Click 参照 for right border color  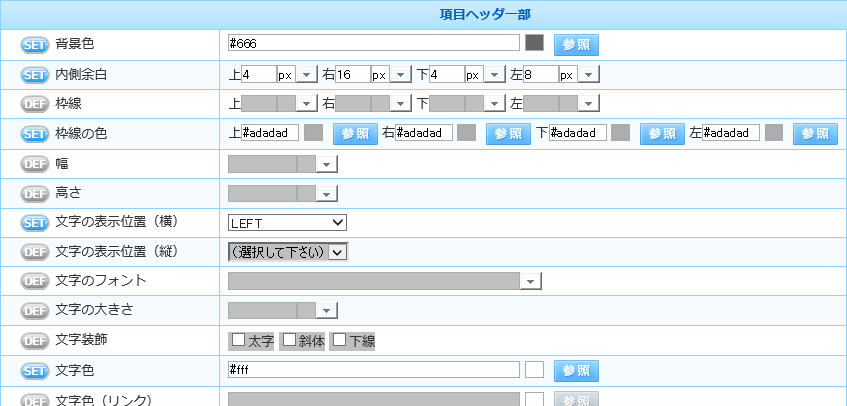tap(508, 134)
